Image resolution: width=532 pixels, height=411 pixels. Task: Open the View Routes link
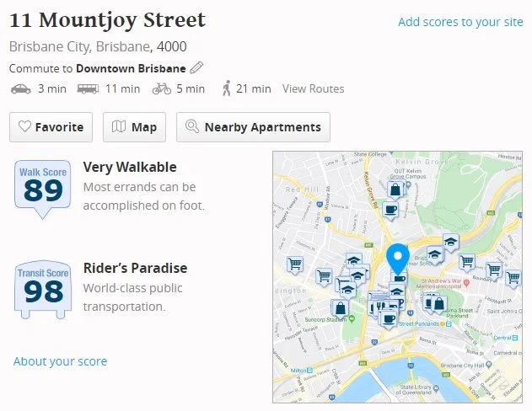coord(313,88)
